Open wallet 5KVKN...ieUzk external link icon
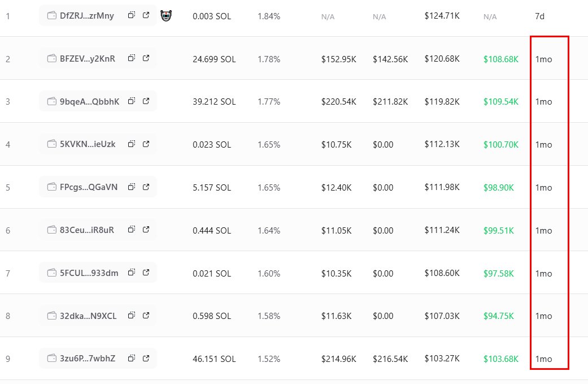Screen dimensions: 588x384 click(x=146, y=144)
